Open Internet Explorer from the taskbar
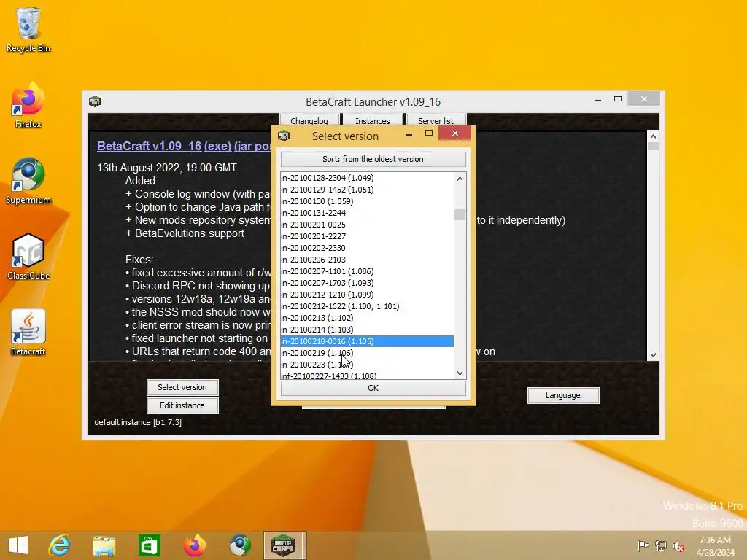Viewport: 747px width, 560px height. tap(59, 545)
